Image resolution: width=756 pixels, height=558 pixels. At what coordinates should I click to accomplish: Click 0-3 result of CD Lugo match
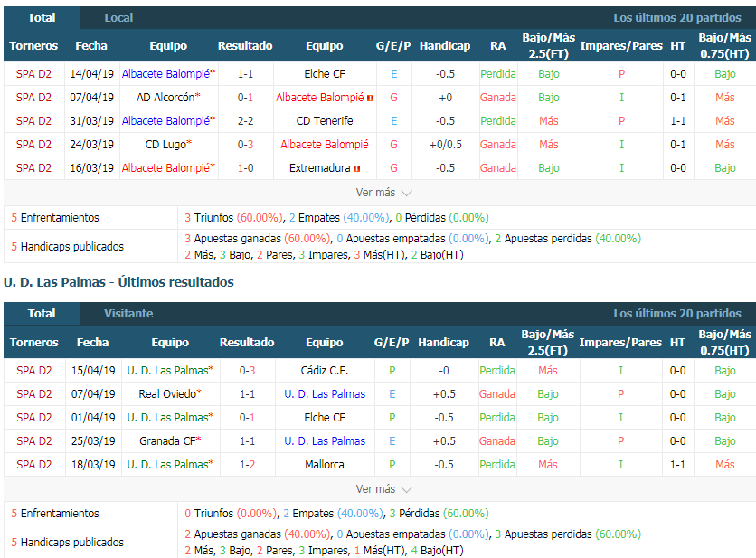pyautogui.click(x=245, y=144)
